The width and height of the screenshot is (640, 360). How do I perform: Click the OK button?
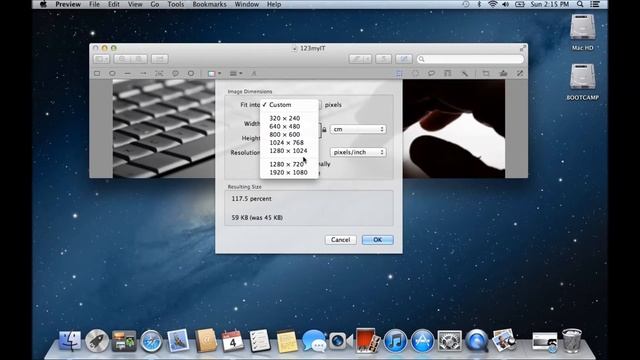378,240
